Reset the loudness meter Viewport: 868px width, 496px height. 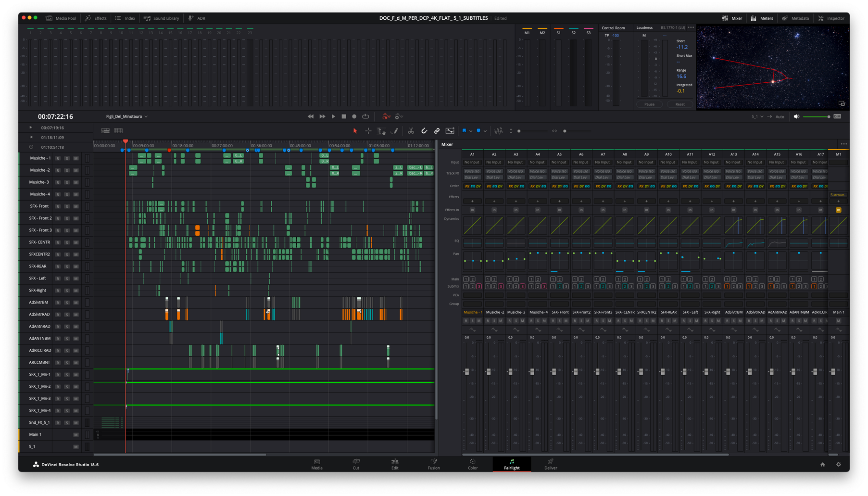(x=680, y=104)
